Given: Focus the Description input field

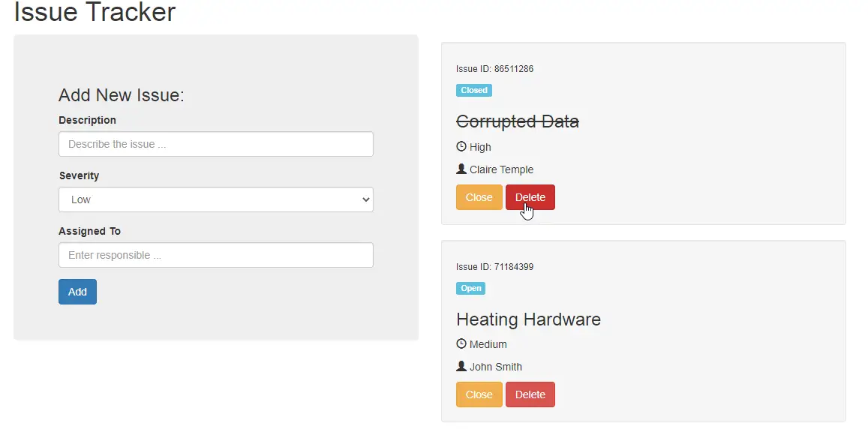Looking at the screenshot, I should 216,144.
